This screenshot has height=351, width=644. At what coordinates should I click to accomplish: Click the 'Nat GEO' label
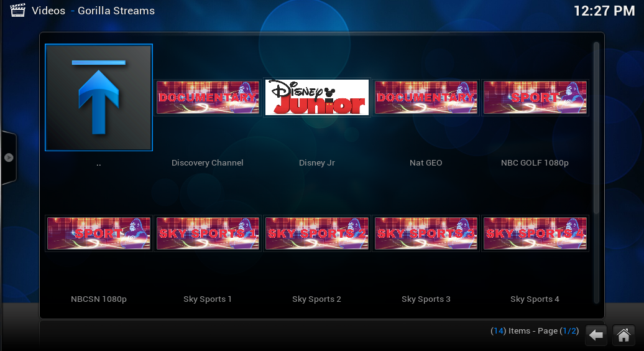(426, 163)
